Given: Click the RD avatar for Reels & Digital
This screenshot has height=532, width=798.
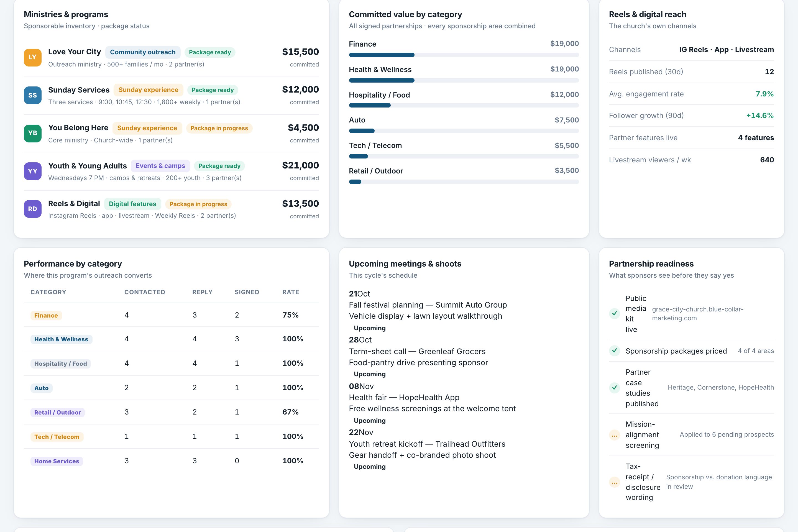Looking at the screenshot, I should tap(33, 209).
